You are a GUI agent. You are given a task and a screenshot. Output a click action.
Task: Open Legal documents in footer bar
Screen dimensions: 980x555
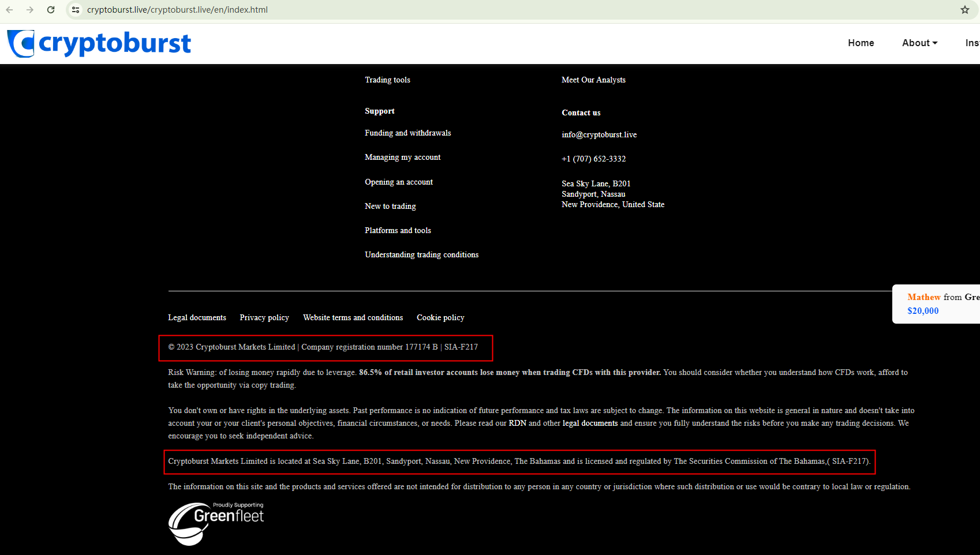coord(197,317)
